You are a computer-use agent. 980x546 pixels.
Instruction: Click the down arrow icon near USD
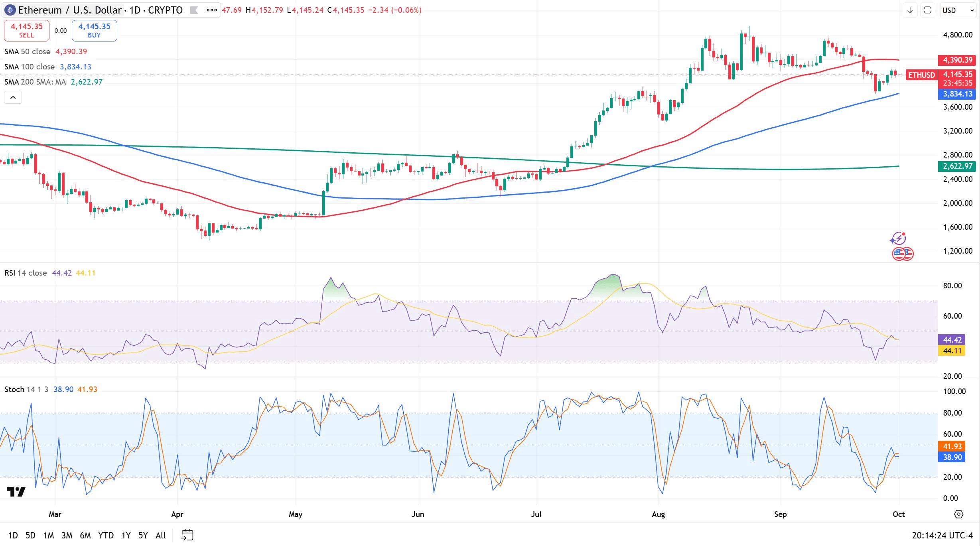910,10
